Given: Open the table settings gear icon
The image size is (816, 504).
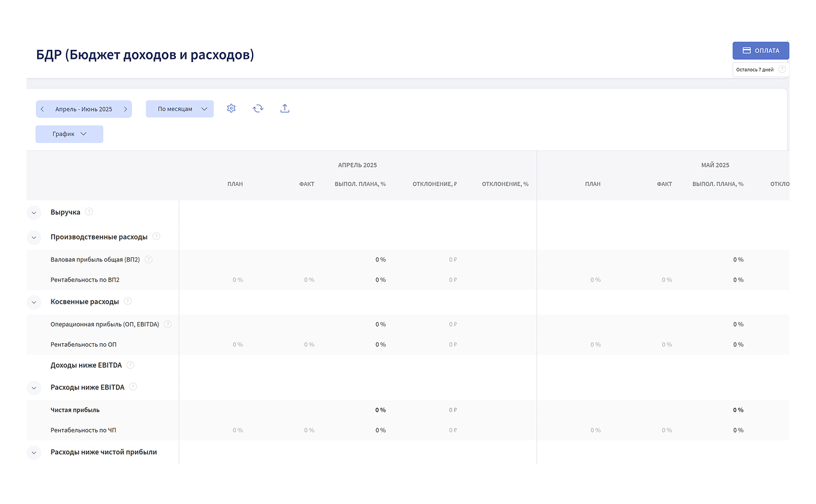Looking at the screenshot, I should (x=231, y=109).
